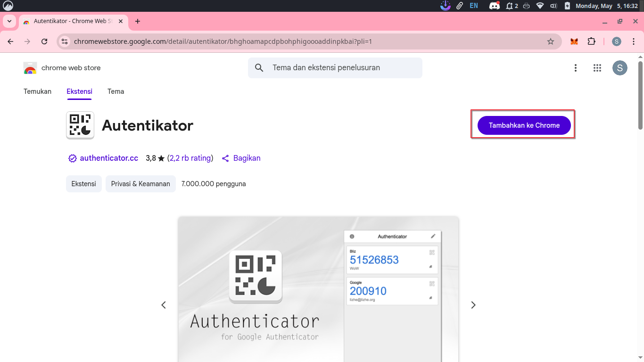Screen dimensions: 644x362
Task: Click the search magnifier icon
Action: [259, 68]
